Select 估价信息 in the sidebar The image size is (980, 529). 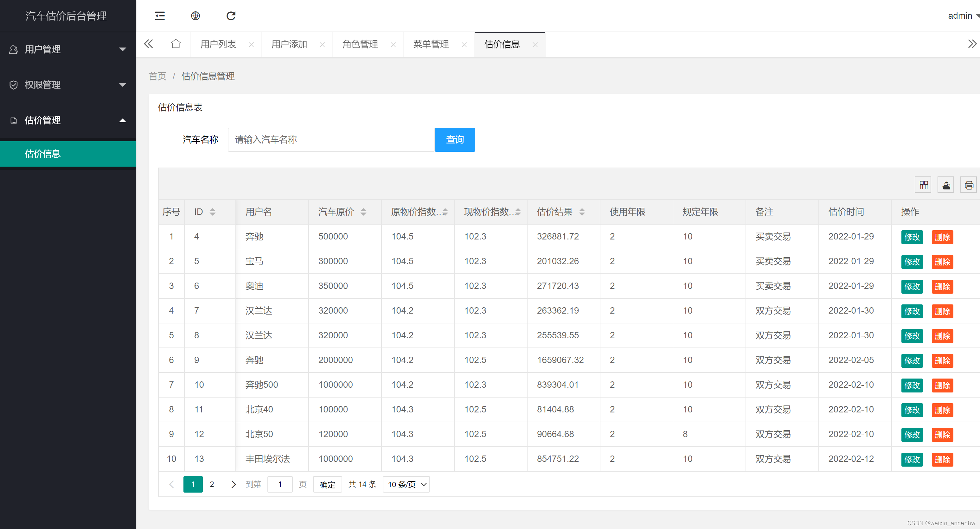pos(68,154)
